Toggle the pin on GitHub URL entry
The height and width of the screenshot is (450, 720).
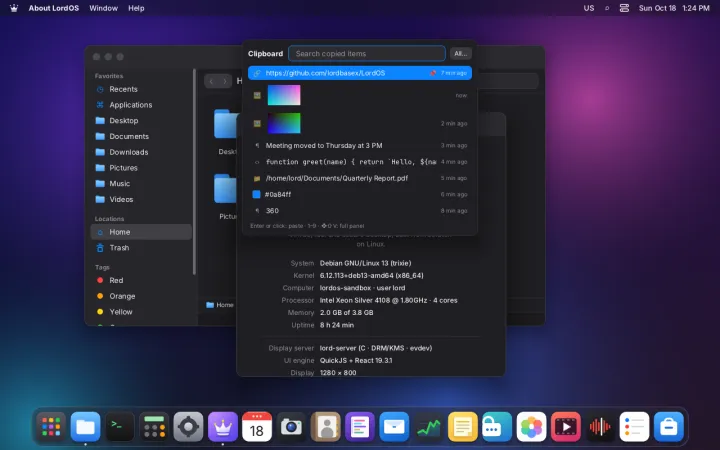point(433,73)
